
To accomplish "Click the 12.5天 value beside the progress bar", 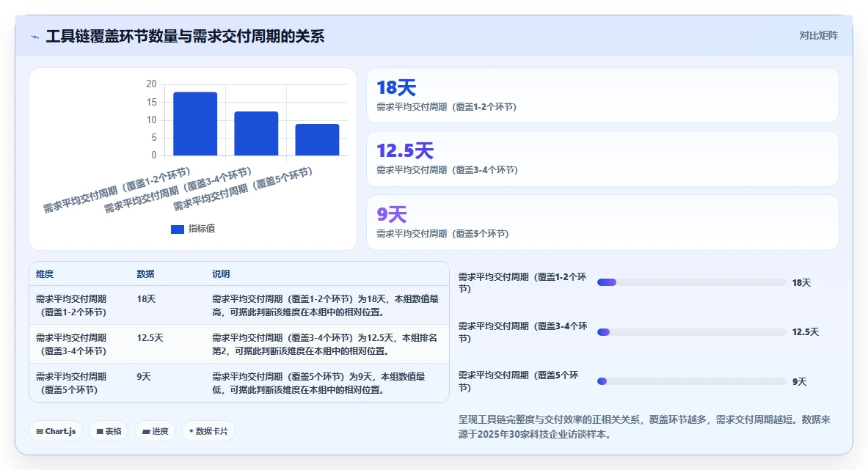I will point(805,332).
